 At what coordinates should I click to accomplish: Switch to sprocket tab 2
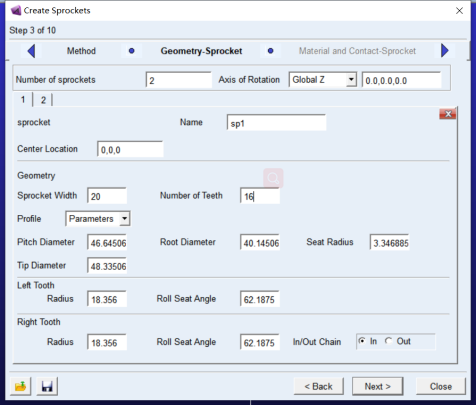pyautogui.click(x=43, y=100)
